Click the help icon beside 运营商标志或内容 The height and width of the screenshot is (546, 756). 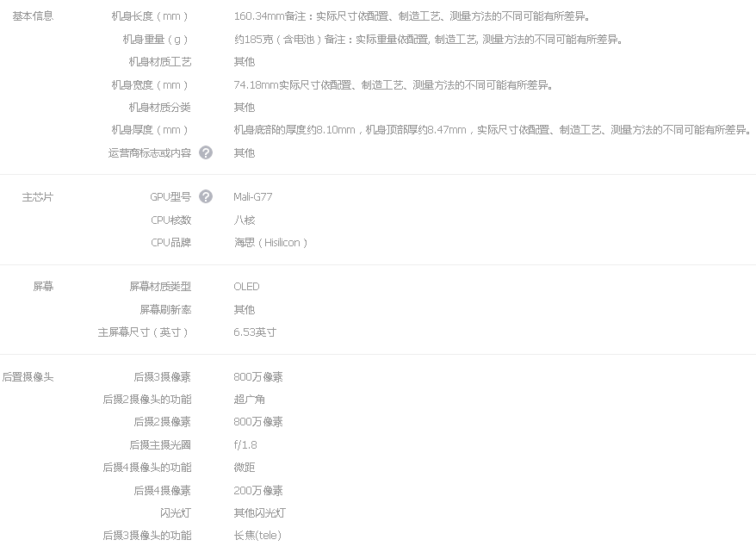tap(205, 152)
